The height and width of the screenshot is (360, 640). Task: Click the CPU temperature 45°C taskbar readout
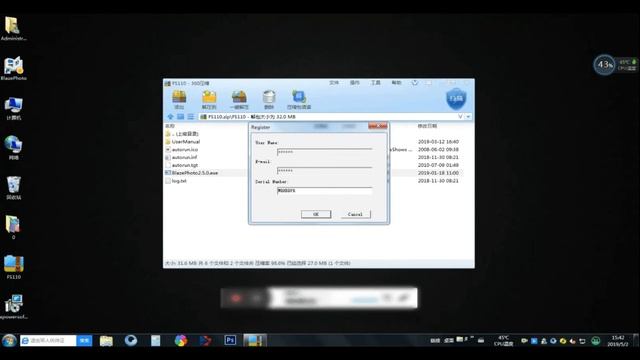pos(503,341)
